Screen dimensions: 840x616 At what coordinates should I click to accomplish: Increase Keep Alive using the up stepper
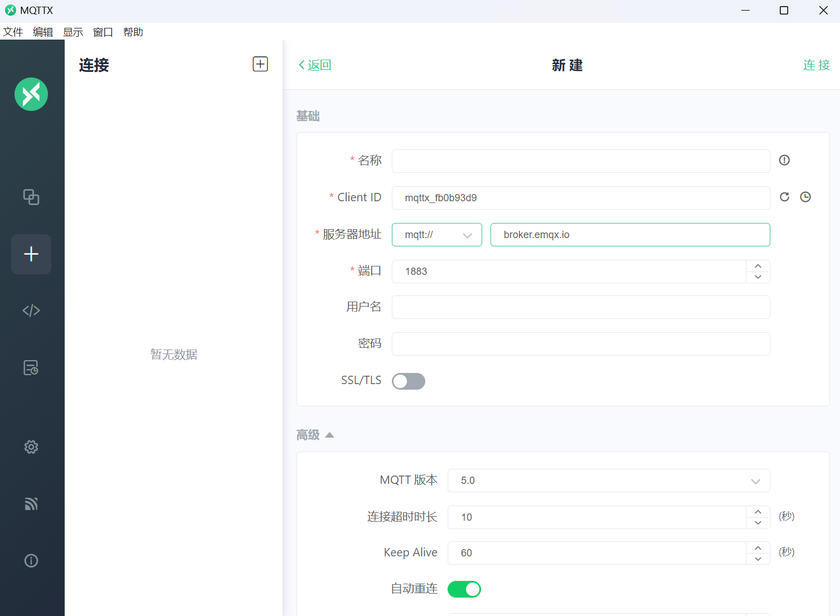758,547
